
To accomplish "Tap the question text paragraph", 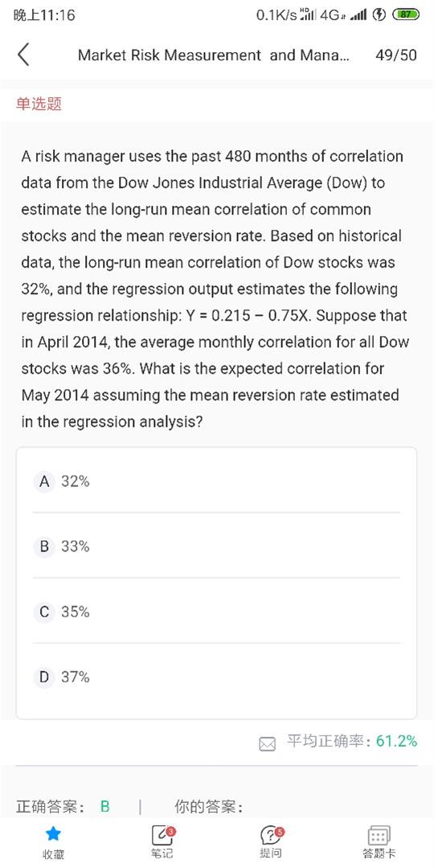I will (215, 289).
